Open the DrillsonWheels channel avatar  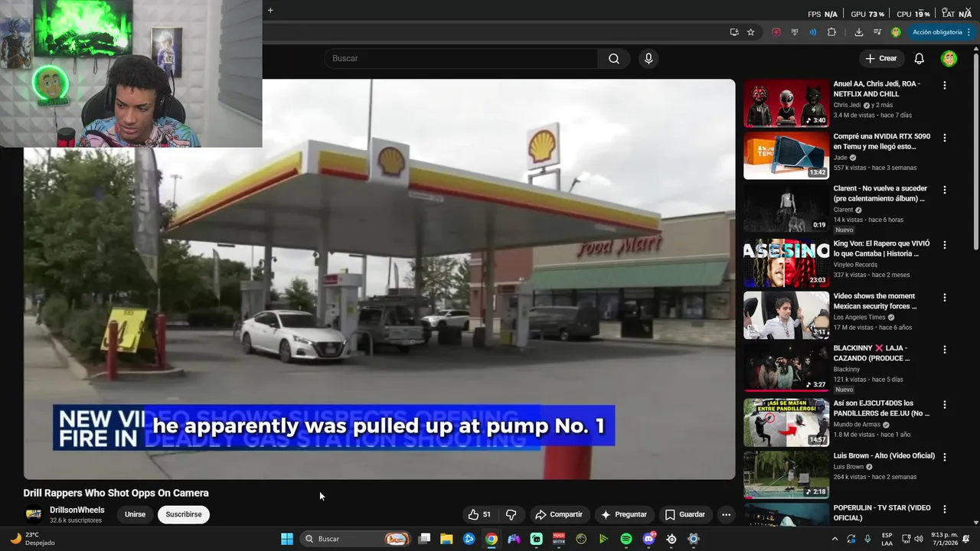(34, 514)
